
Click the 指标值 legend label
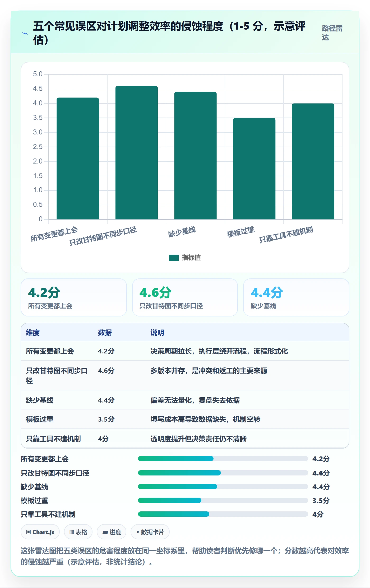point(191,258)
